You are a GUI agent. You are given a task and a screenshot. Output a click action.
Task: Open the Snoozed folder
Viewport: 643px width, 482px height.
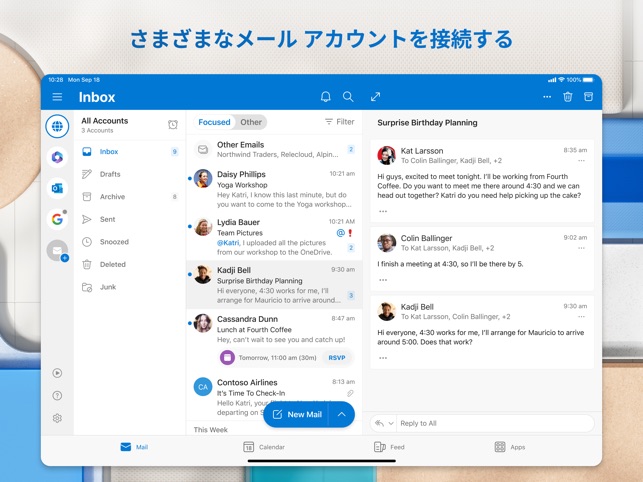[x=130, y=242]
